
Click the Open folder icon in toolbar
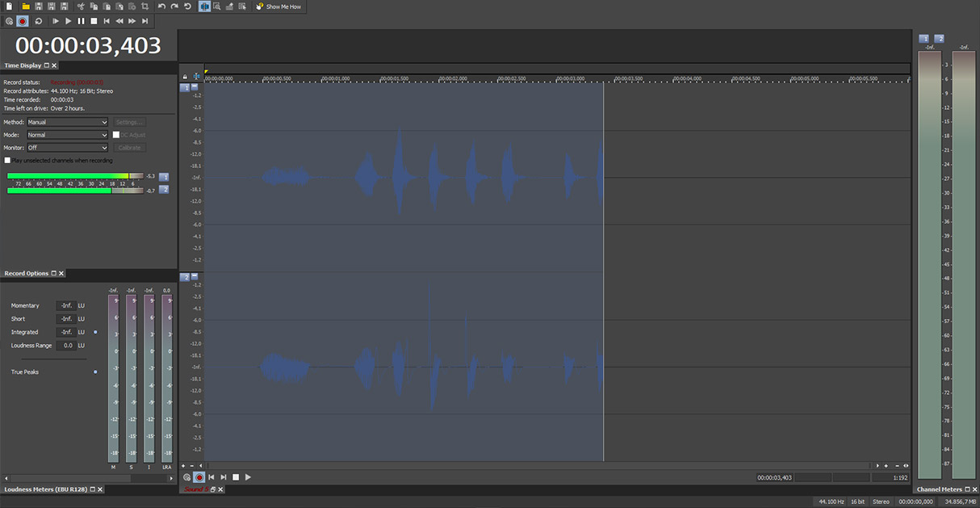pyautogui.click(x=26, y=6)
